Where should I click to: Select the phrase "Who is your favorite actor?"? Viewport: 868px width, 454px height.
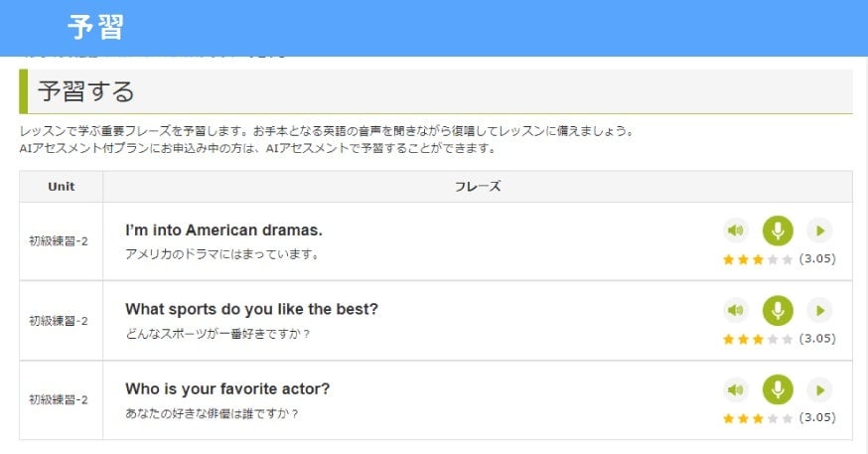point(227,388)
